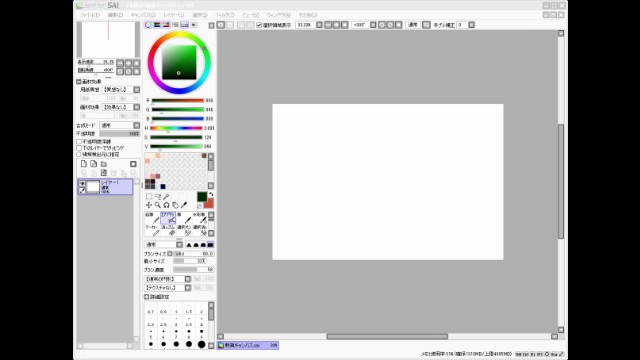Create a new normal layer icon
The width and height of the screenshot is (640, 360).
click(x=84, y=164)
